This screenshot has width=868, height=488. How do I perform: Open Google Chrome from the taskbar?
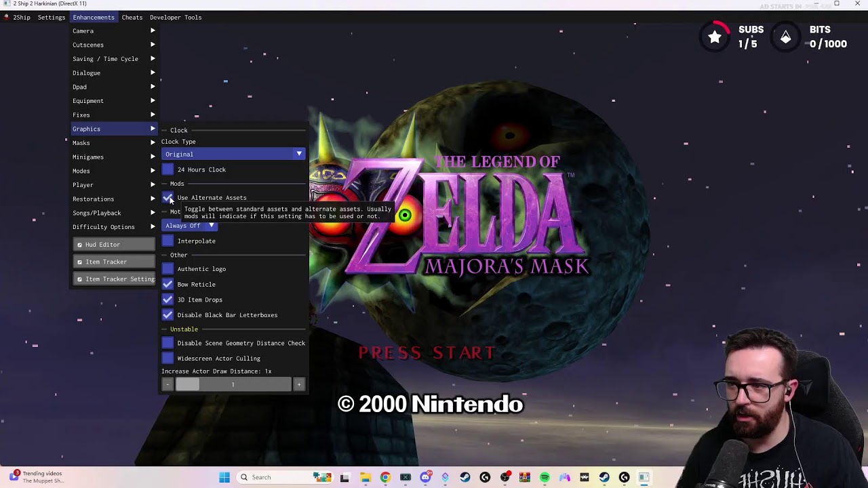(x=385, y=477)
